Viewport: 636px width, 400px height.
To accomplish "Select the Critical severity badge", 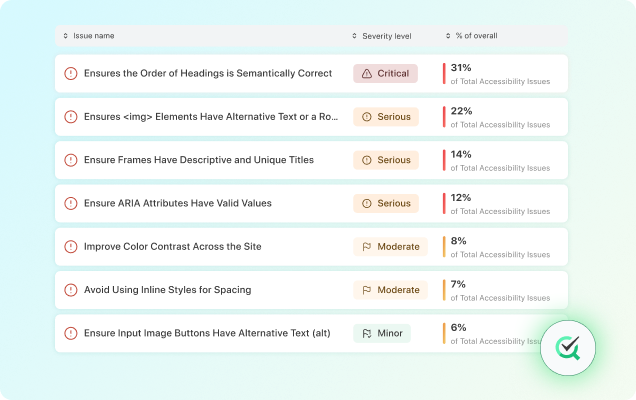I will (385, 73).
